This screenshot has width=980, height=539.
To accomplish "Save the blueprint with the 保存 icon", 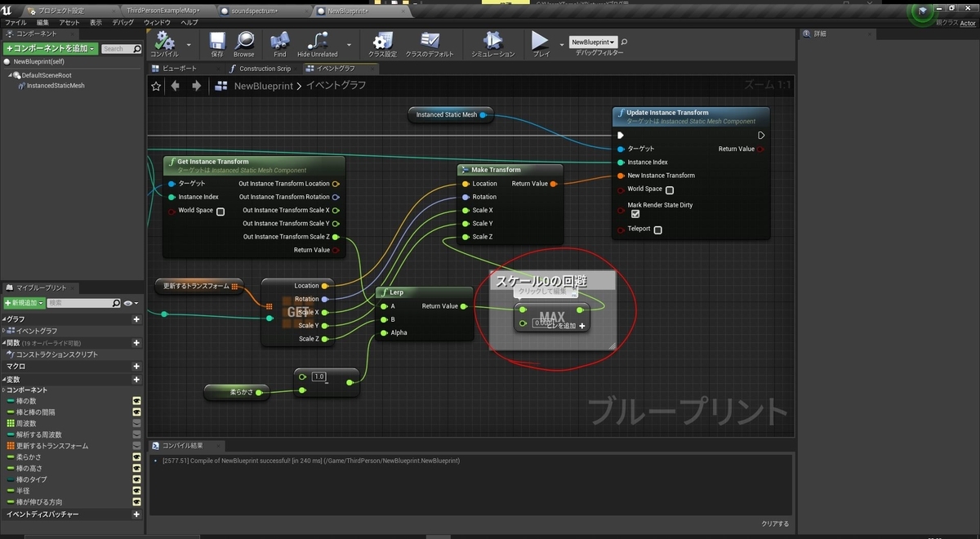I will 217,41.
